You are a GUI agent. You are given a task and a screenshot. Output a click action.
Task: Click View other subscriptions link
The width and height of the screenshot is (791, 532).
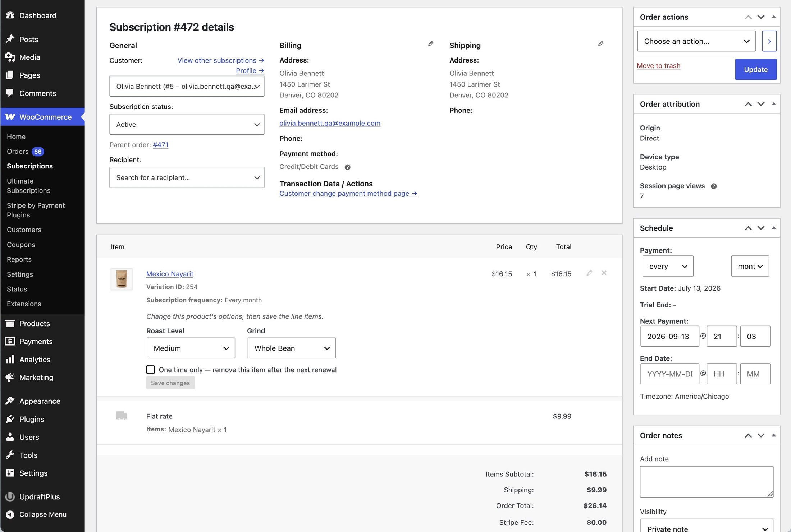pyautogui.click(x=221, y=60)
